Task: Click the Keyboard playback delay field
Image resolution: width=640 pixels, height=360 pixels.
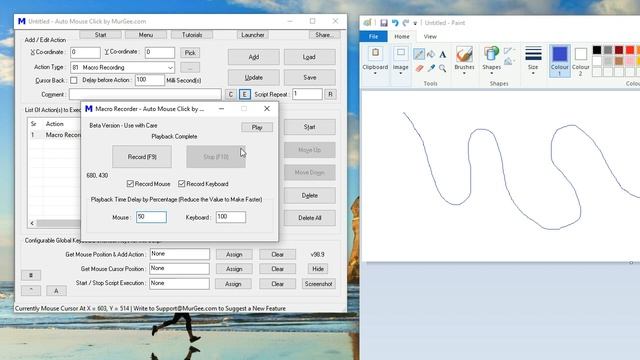Action: coord(231,217)
